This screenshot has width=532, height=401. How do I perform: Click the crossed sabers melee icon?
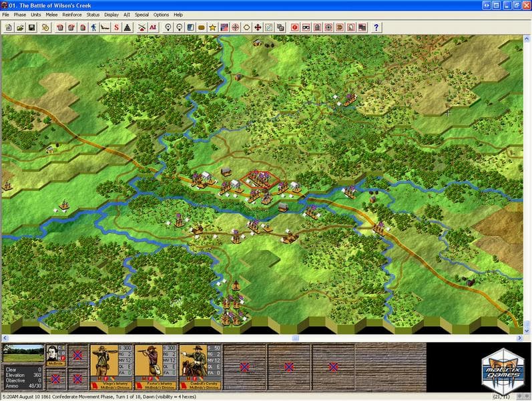pyautogui.click(x=142, y=27)
